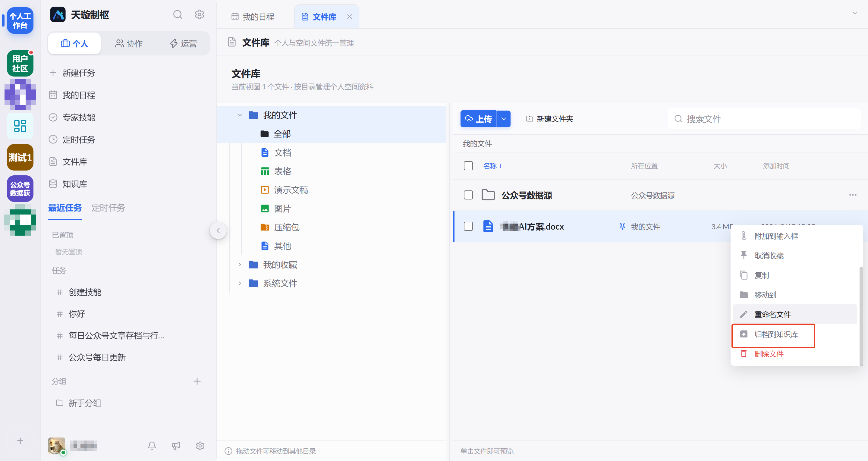Add a new group via 分组 plus icon
This screenshot has width=868, height=461.
[197, 381]
